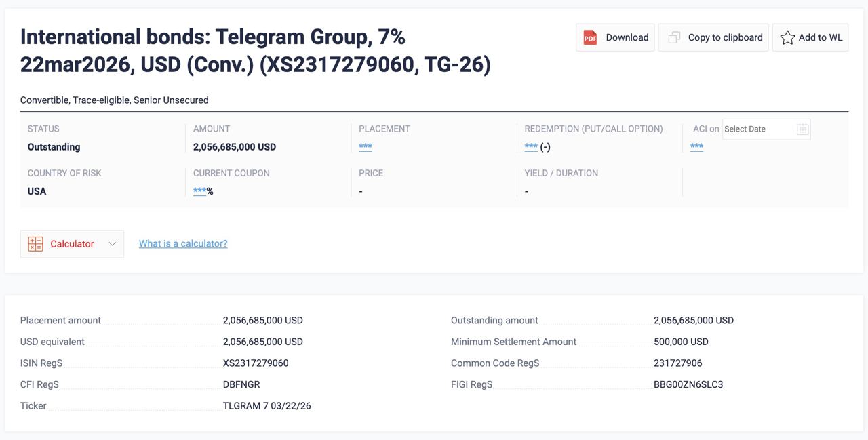Click the PDF icon on Download
This screenshot has height=440, width=868.
590,38
